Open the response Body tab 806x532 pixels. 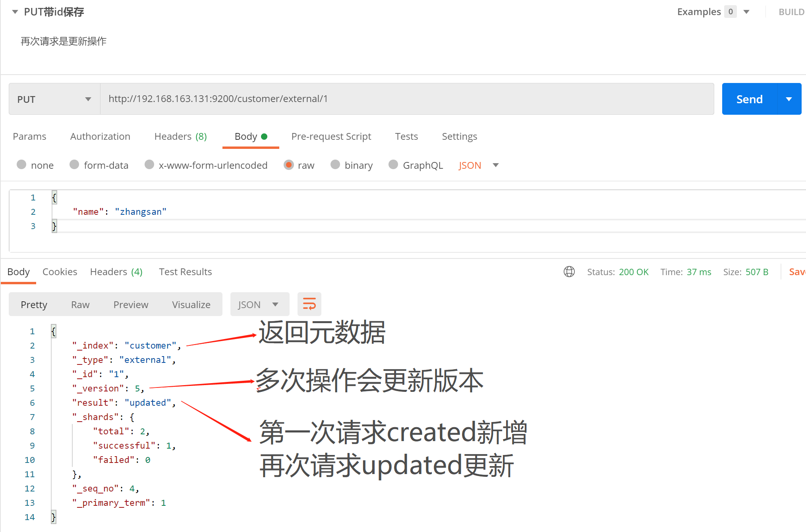(18, 272)
